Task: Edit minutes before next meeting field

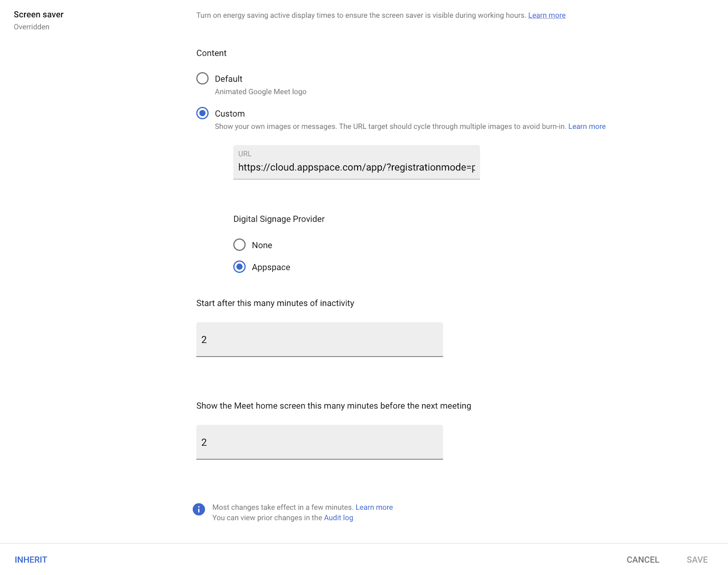Action: tap(319, 442)
